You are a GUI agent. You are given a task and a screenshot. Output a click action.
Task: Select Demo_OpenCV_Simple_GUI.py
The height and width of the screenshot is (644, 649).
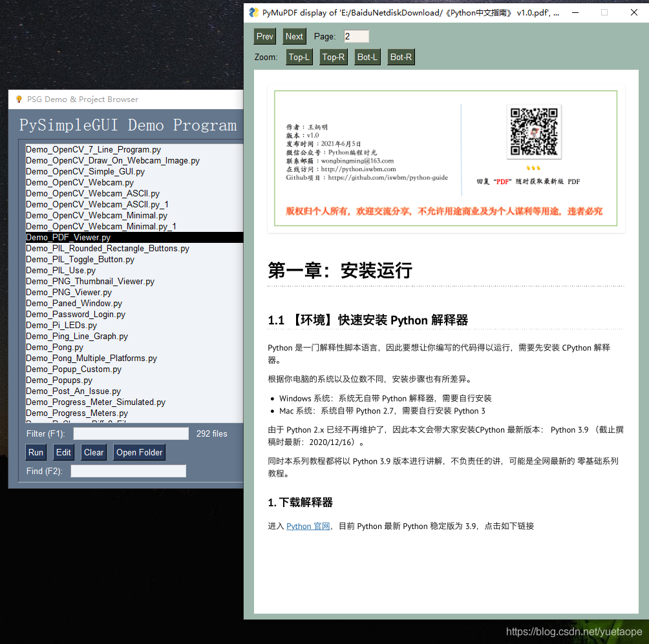pos(134,172)
